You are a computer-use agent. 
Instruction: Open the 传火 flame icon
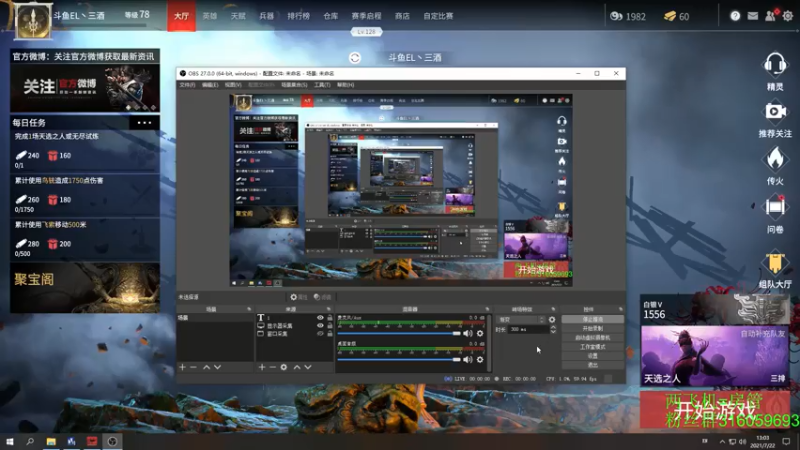click(775, 159)
